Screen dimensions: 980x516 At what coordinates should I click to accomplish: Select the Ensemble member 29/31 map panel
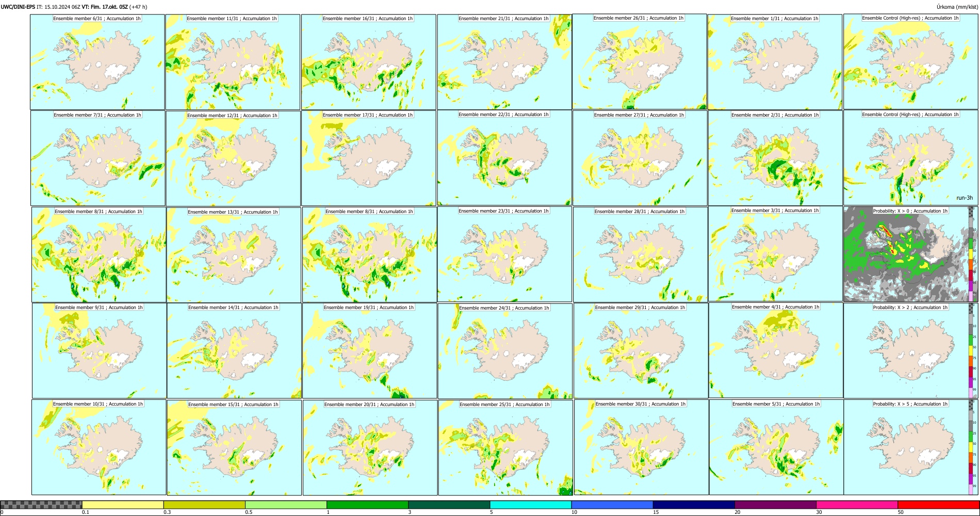(641, 351)
